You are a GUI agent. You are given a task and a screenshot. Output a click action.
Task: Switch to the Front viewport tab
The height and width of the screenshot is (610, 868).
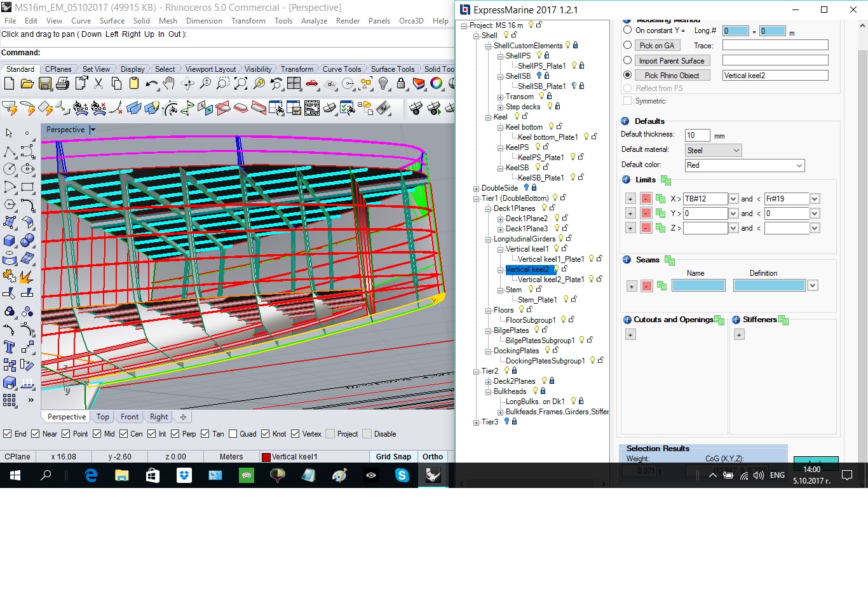pyautogui.click(x=130, y=417)
